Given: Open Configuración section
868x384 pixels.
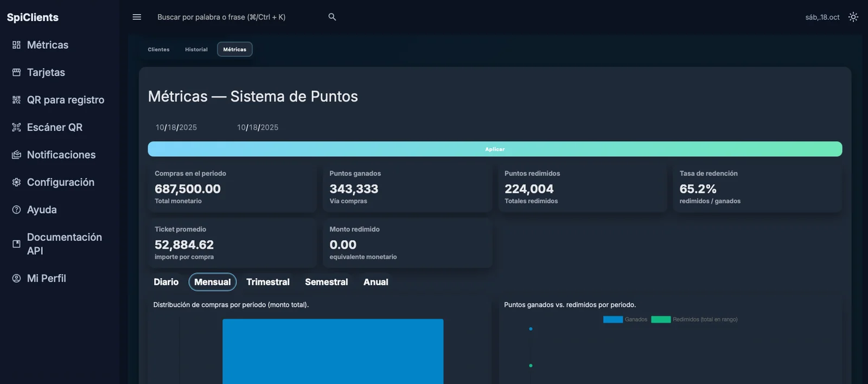Looking at the screenshot, I should [60, 182].
